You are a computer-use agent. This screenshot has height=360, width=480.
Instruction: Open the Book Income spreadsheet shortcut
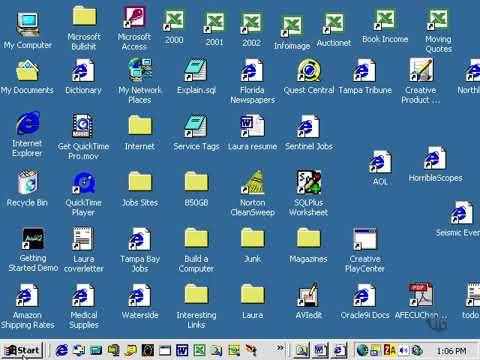pyautogui.click(x=385, y=20)
